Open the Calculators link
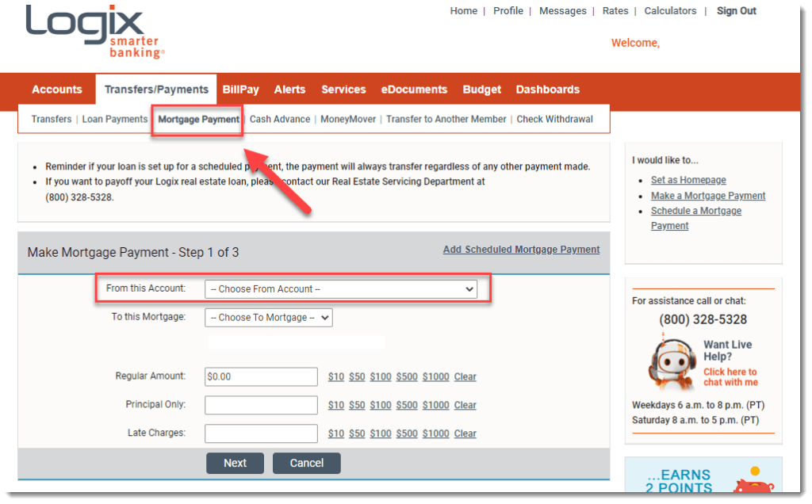 point(670,11)
